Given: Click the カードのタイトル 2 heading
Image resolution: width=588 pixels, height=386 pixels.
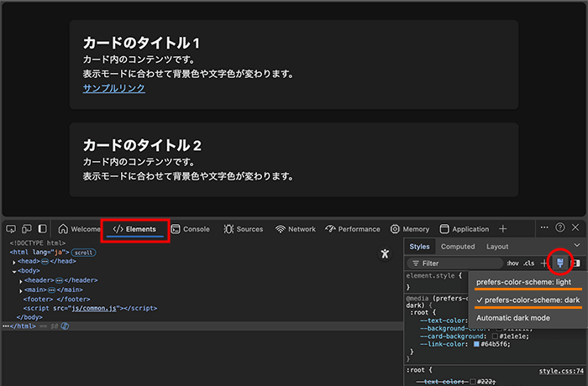Looking at the screenshot, I should click(x=142, y=145).
